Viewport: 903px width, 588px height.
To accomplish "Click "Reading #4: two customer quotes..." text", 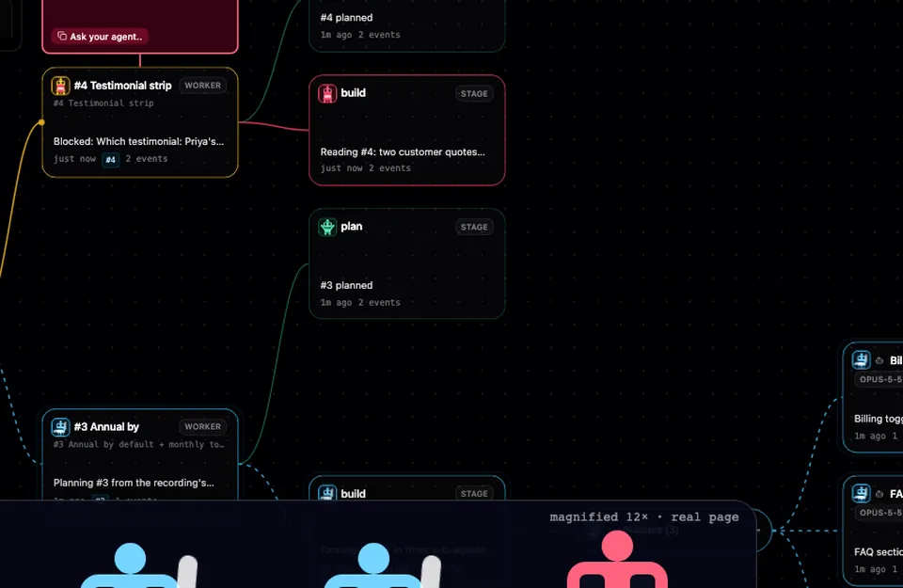I will point(403,152).
